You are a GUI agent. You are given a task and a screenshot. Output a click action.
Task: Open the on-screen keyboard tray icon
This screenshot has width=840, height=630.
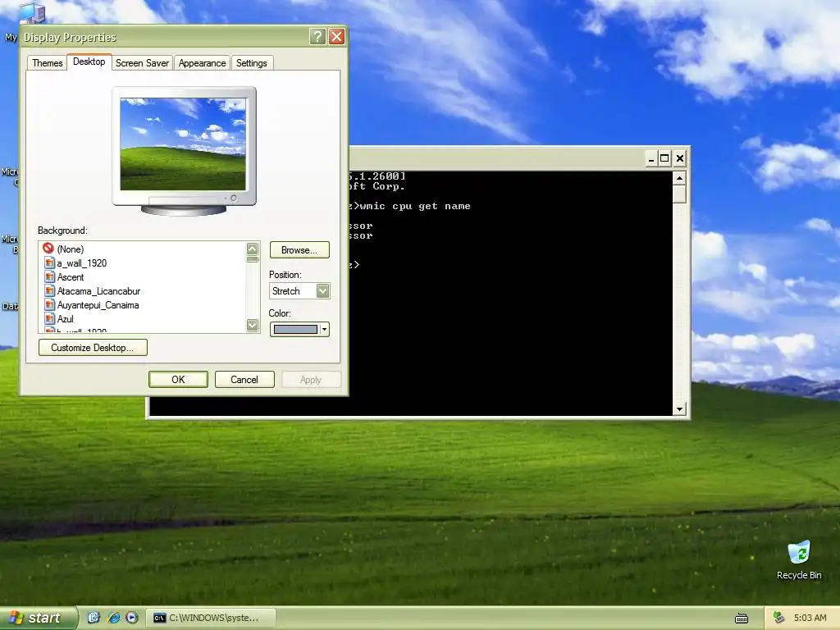(742, 619)
